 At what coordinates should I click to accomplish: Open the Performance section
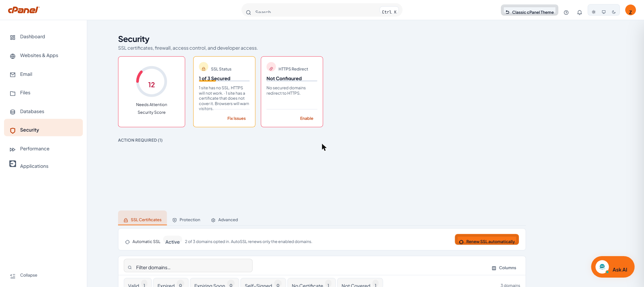click(x=43, y=149)
